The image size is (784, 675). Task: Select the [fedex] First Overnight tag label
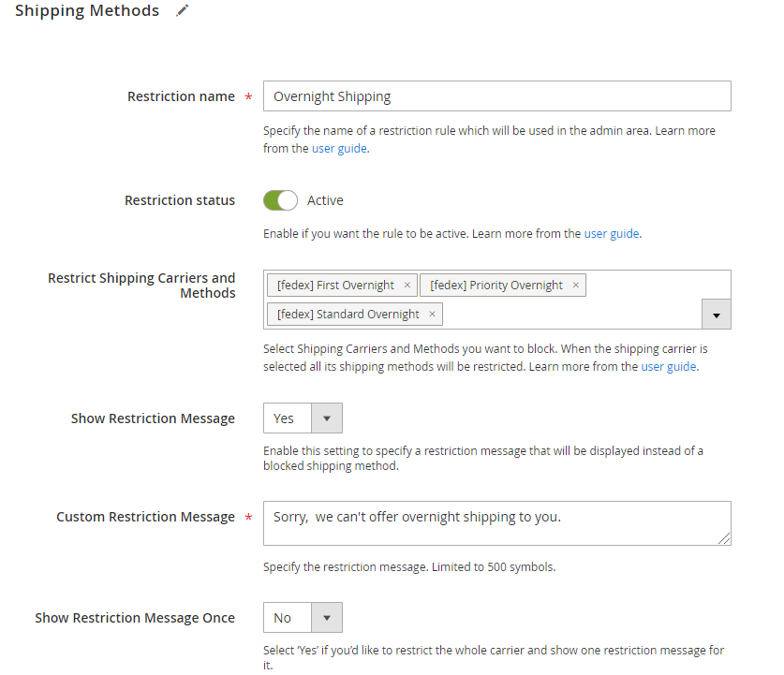[335, 285]
